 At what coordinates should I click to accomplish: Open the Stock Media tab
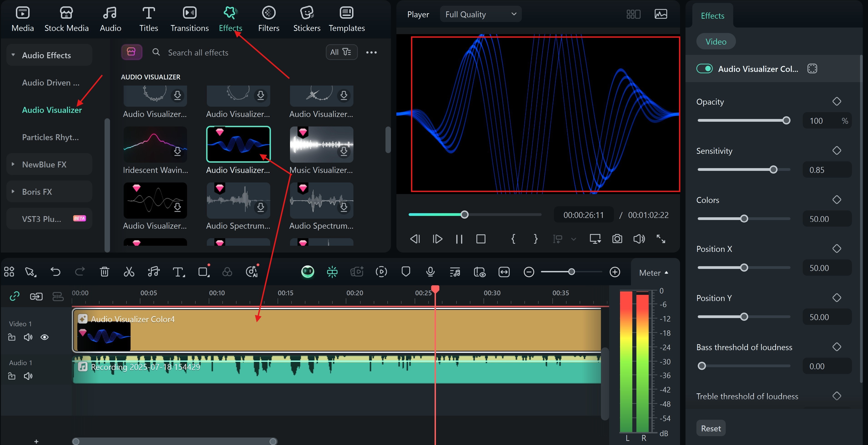[66, 19]
